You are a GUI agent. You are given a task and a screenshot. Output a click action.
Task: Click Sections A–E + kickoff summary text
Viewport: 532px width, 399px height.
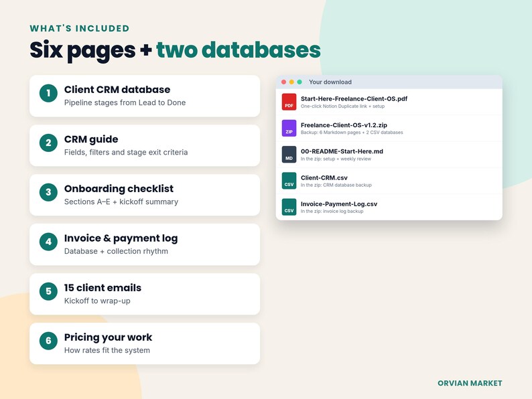[x=121, y=202]
